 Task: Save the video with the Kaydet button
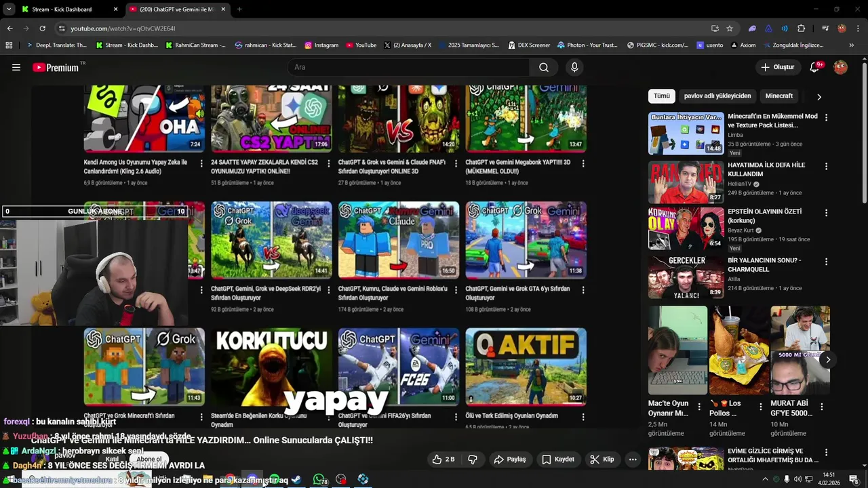point(558,460)
